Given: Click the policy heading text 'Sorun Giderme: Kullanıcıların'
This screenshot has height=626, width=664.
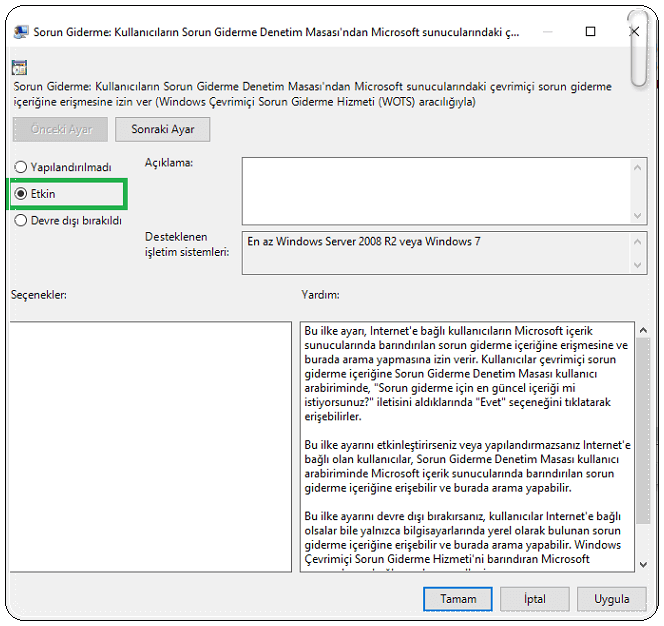Looking at the screenshot, I should 313,94.
